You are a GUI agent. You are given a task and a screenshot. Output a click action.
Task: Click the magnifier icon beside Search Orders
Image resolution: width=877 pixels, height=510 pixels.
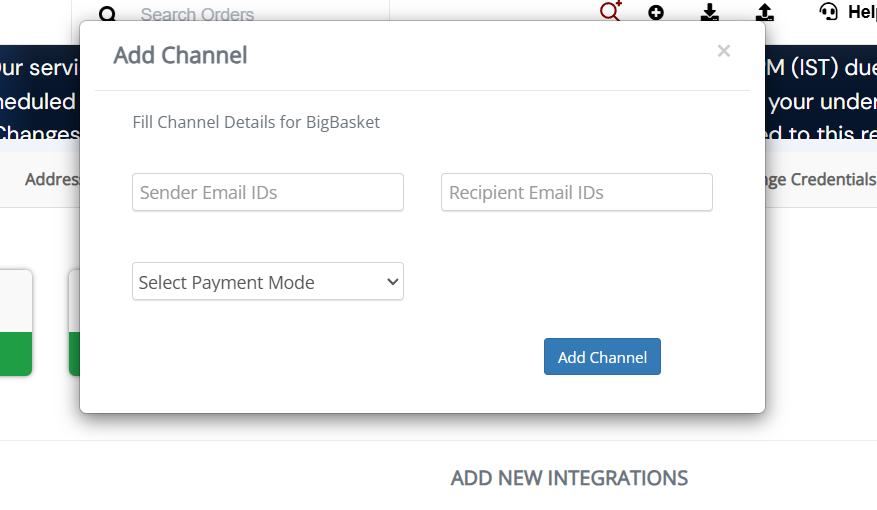pos(108,14)
